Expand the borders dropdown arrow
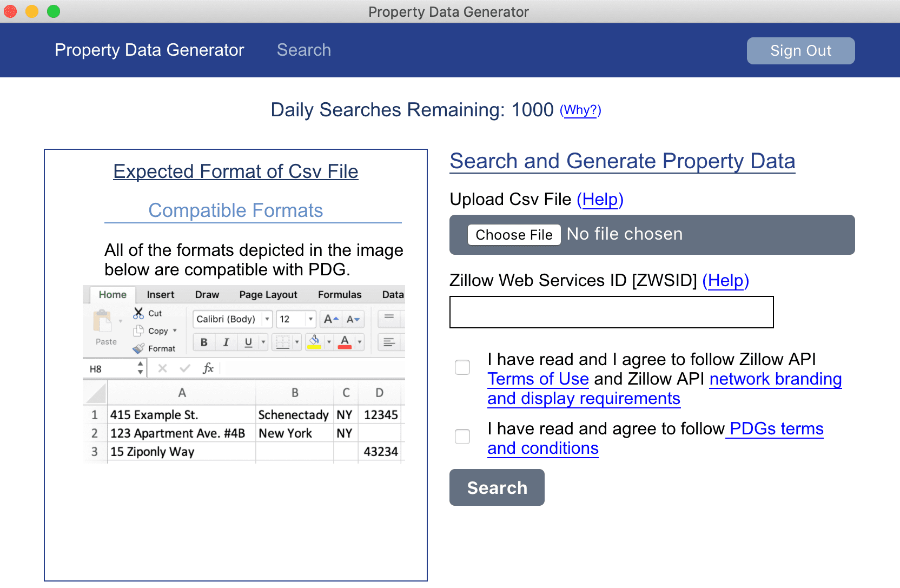The height and width of the screenshot is (588, 900). click(x=297, y=342)
